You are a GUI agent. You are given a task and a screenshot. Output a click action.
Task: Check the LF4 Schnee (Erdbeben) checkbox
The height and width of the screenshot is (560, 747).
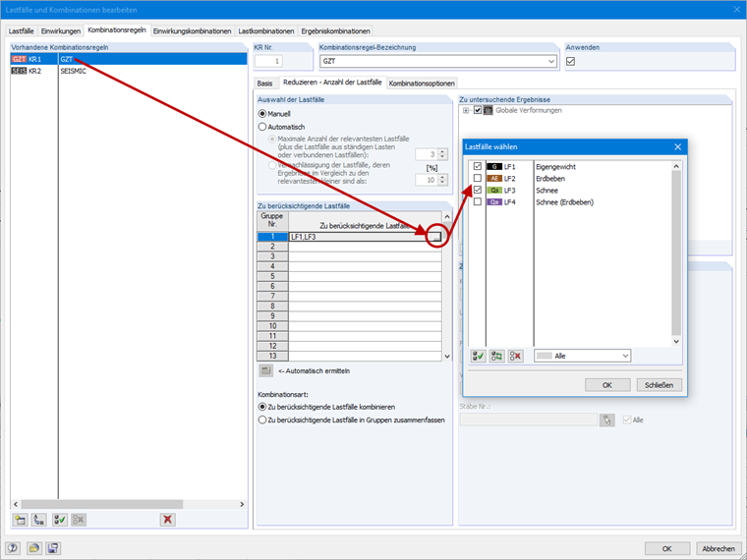pos(478,202)
